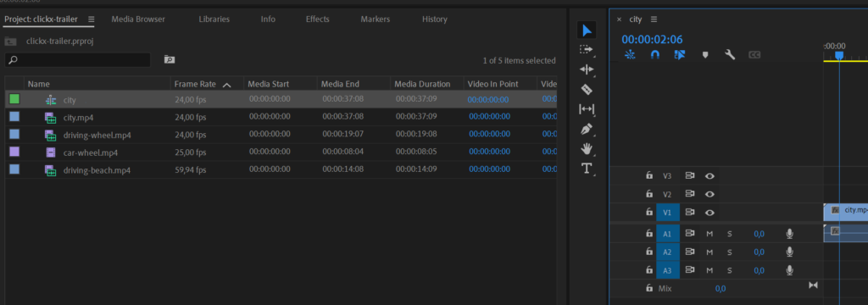Select the Ripple Edit tool
Viewport: 868px width, 305px height.
click(587, 69)
